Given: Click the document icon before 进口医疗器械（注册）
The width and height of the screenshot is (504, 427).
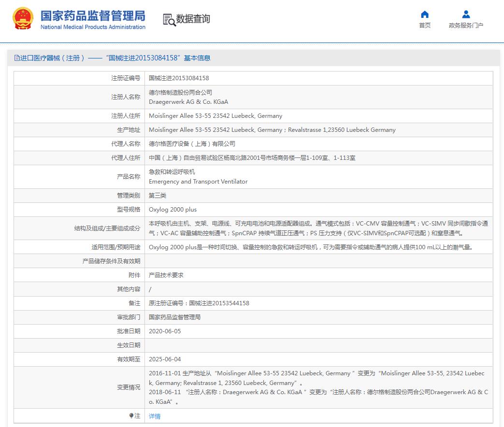Looking at the screenshot, I should click(x=16, y=57).
